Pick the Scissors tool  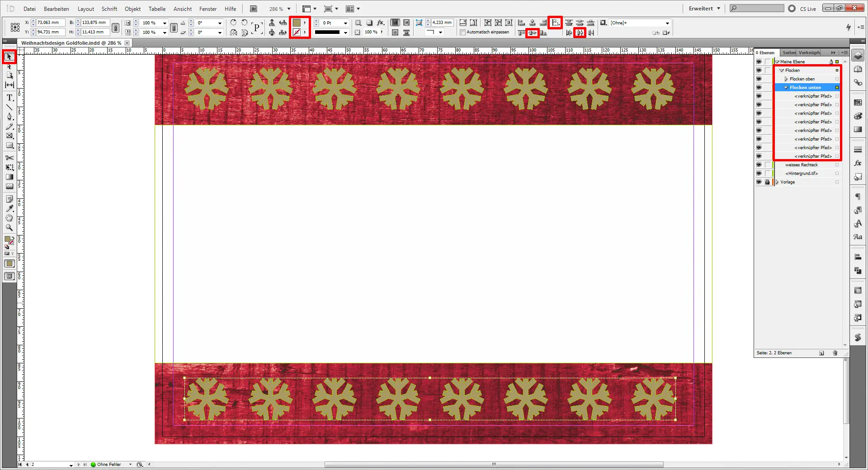(x=9, y=158)
